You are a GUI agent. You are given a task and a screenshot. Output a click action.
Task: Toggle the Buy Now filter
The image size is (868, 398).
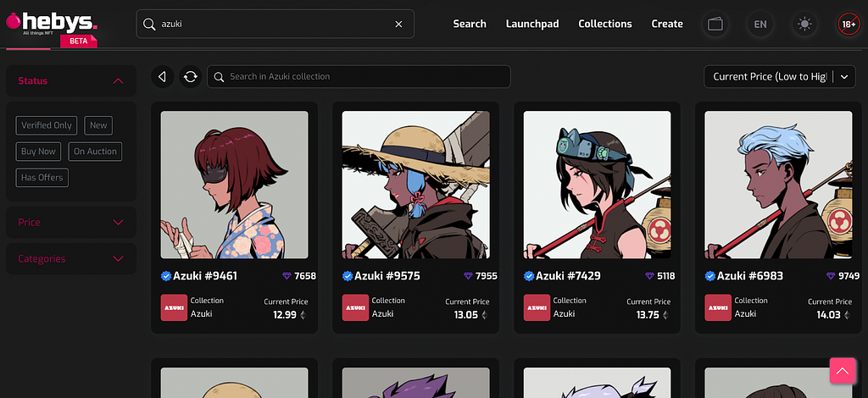(x=38, y=152)
